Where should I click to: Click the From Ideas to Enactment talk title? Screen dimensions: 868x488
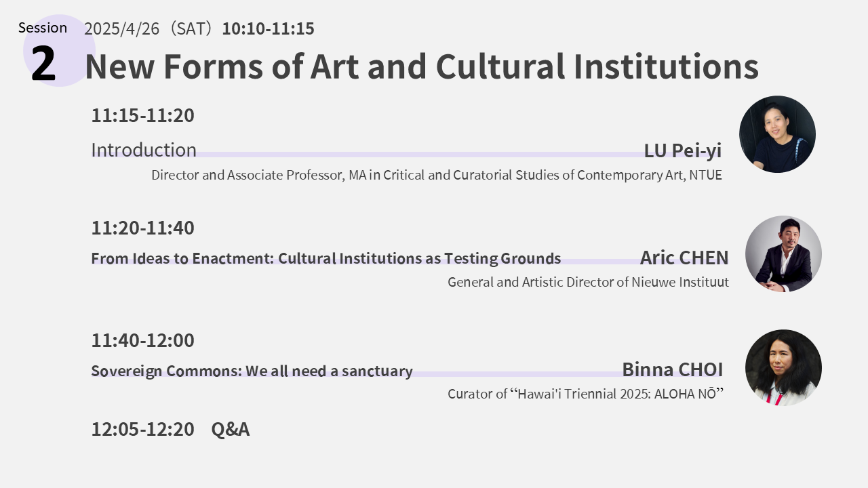pyautogui.click(x=325, y=258)
